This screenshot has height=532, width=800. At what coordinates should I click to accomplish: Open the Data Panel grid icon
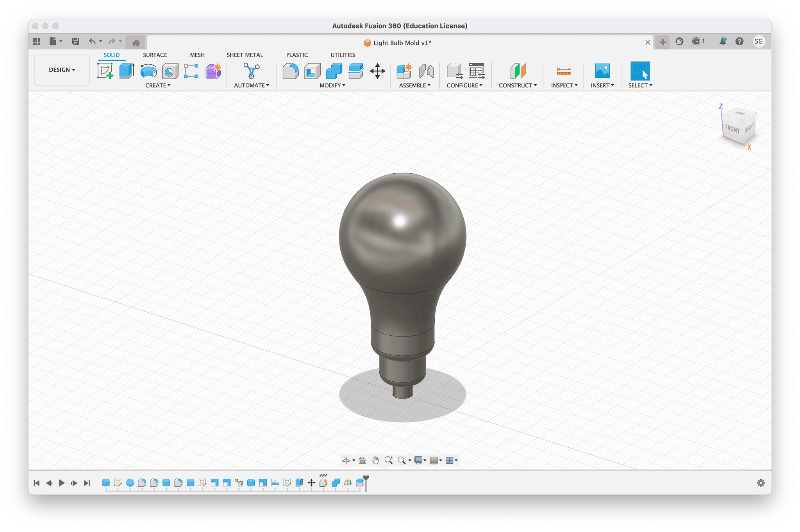coord(36,41)
